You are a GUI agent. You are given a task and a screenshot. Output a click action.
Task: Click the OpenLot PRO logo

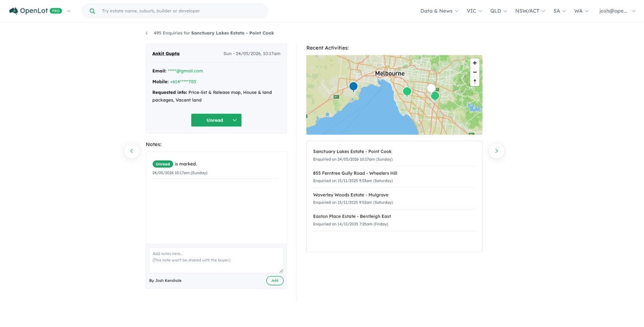pyautogui.click(x=35, y=11)
